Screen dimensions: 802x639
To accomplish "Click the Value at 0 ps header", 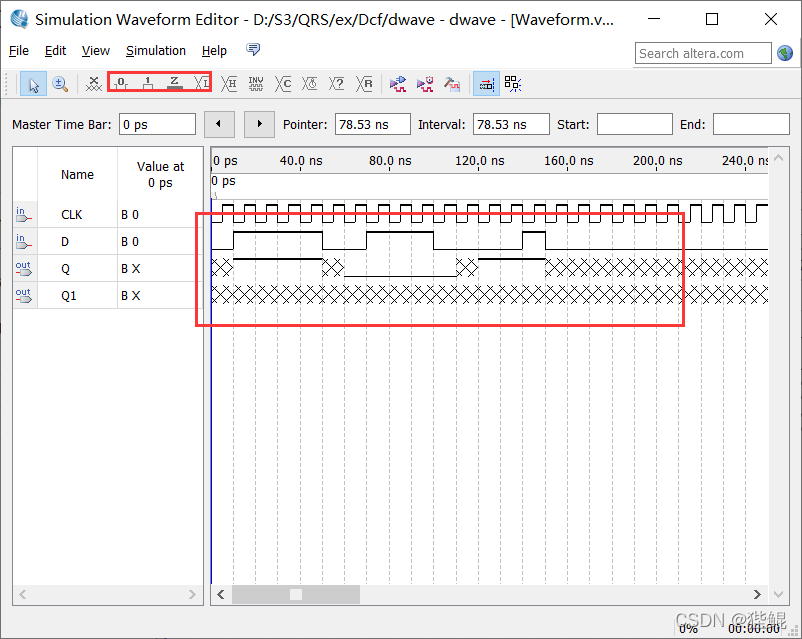I will [x=160, y=174].
